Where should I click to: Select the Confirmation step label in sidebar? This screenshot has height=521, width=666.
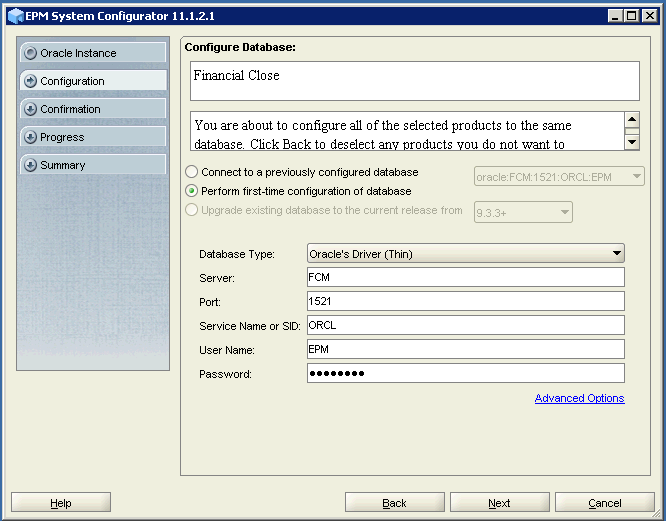click(x=70, y=109)
